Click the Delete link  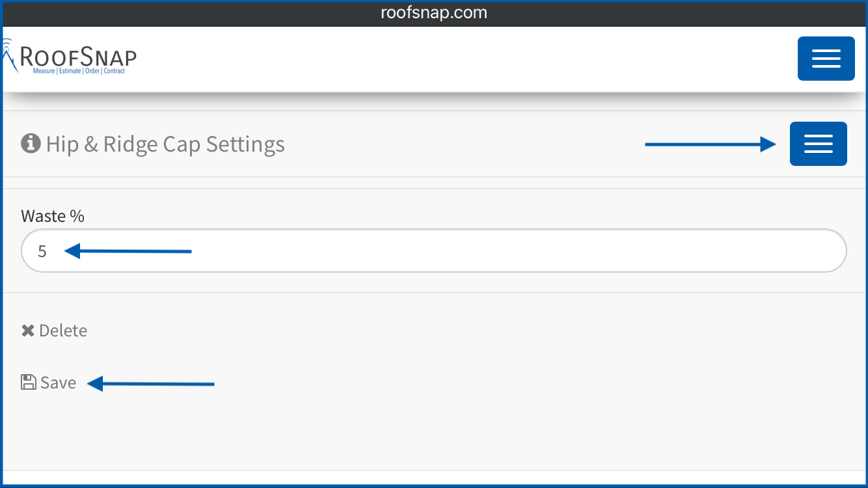pyautogui.click(x=54, y=331)
